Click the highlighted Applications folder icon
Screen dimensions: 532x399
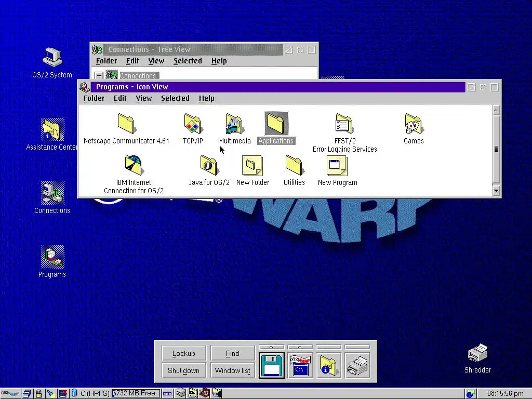click(276, 124)
